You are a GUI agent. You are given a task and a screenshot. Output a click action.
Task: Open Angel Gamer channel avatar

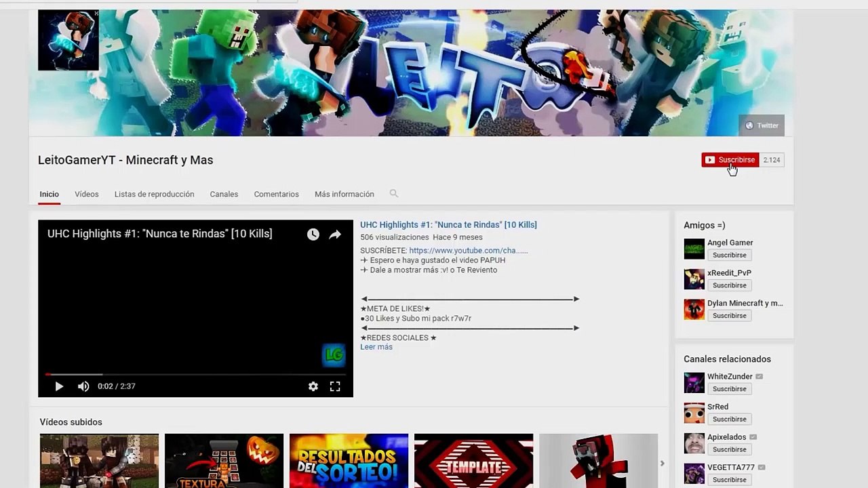point(694,249)
